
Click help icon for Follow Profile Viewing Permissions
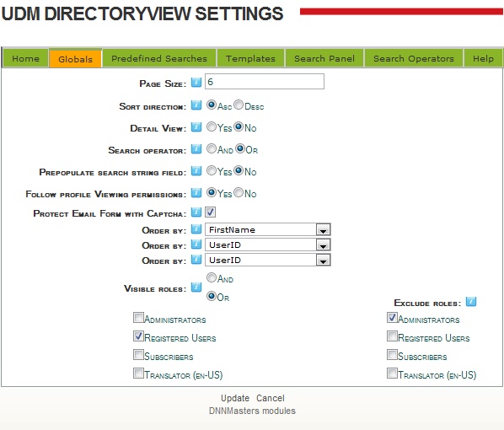pos(196,192)
